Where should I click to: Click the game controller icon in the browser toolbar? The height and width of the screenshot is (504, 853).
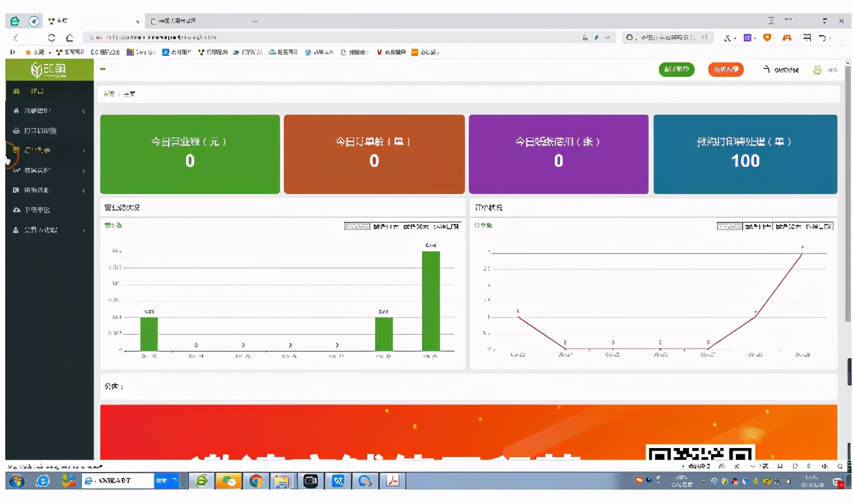787,38
